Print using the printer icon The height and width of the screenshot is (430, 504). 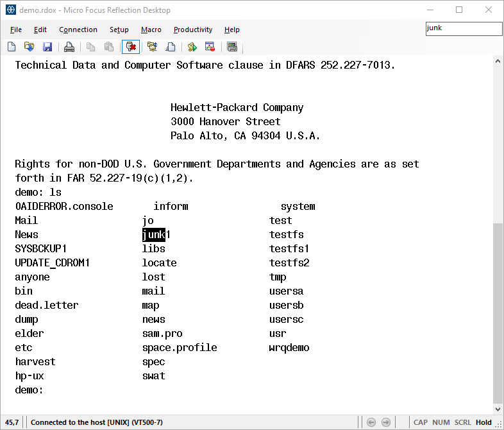coord(69,47)
